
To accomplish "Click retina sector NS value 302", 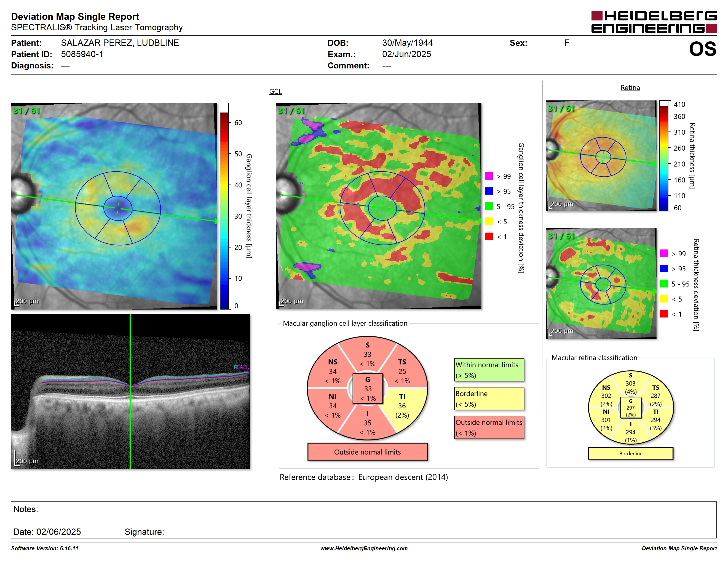I will click(x=606, y=395).
